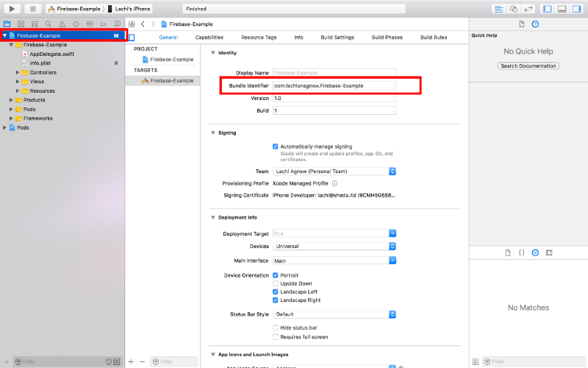The width and height of the screenshot is (588, 368).
Task: Click the Search Documentation button
Action: tap(528, 66)
